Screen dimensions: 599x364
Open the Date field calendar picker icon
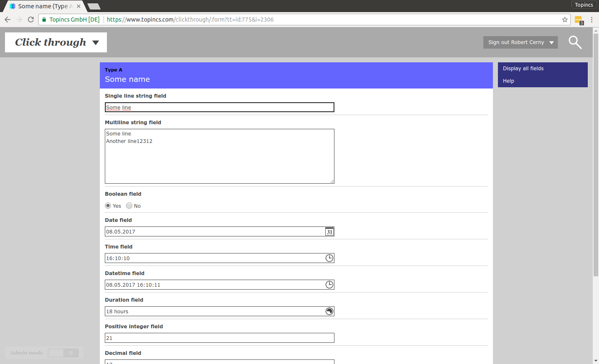(x=329, y=232)
